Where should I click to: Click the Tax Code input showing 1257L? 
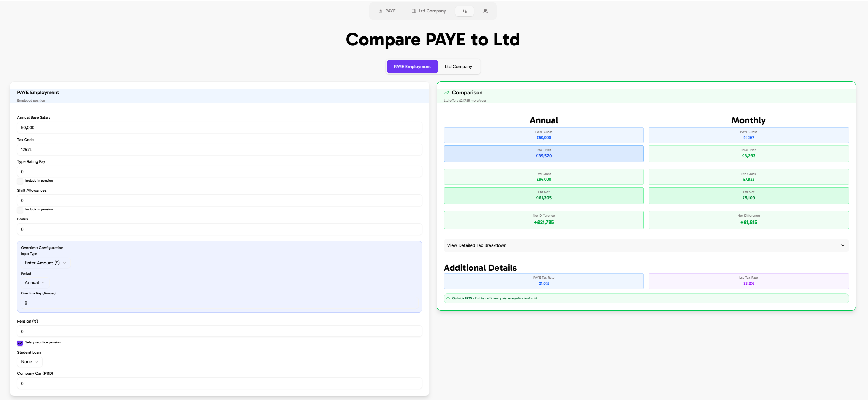[219, 150]
